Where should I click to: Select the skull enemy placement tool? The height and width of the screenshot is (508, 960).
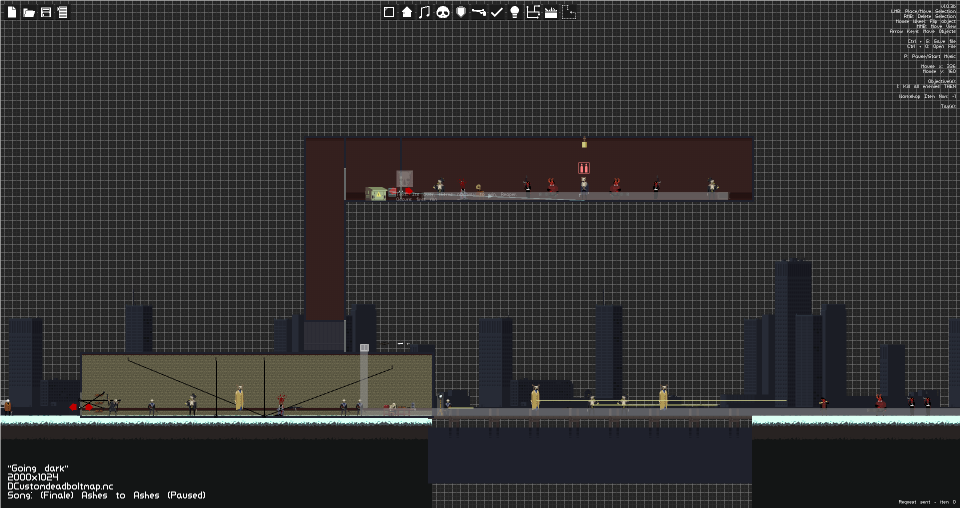click(443, 12)
